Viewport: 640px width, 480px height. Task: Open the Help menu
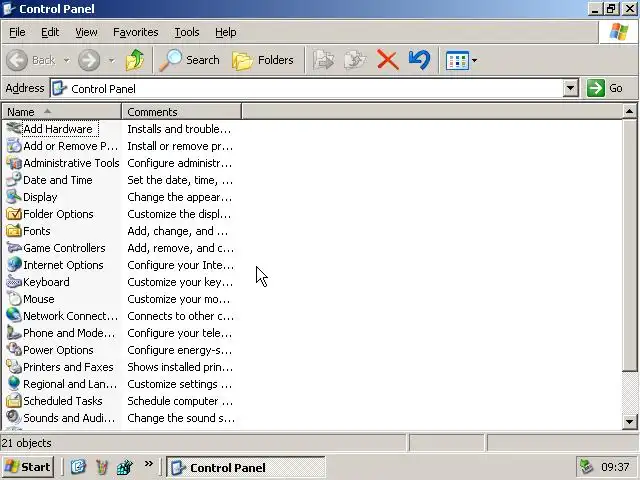(226, 32)
